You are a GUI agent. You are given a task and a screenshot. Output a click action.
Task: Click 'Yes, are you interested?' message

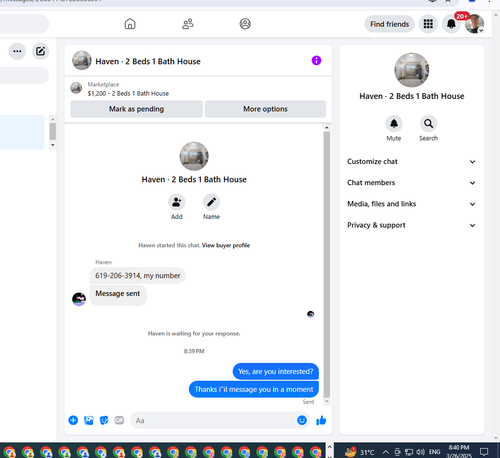(276, 371)
